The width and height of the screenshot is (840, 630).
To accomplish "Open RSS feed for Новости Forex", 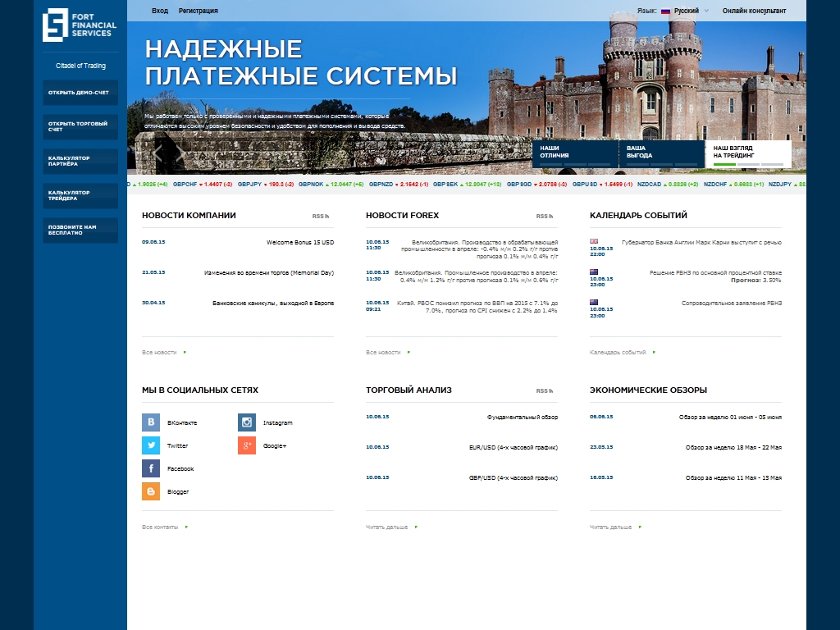I will 544,216.
